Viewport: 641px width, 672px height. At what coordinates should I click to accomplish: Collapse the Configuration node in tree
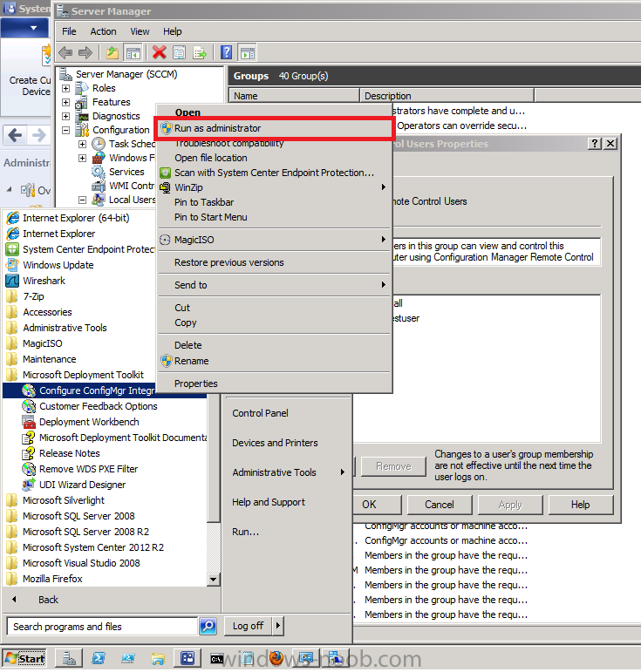65,130
